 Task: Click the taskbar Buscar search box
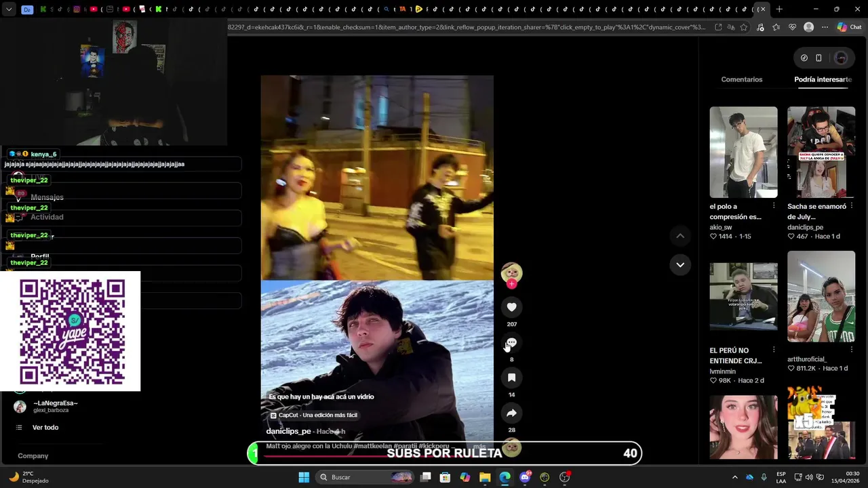pyautogui.click(x=366, y=477)
